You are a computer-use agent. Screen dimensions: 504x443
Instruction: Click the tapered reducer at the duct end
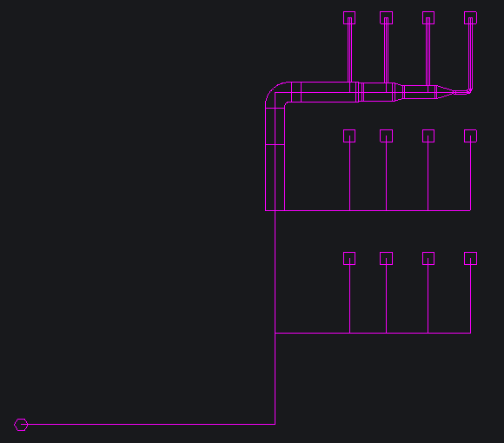(446, 92)
